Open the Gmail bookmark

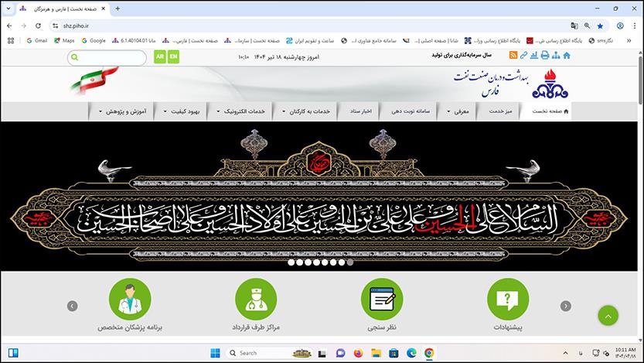point(36,41)
